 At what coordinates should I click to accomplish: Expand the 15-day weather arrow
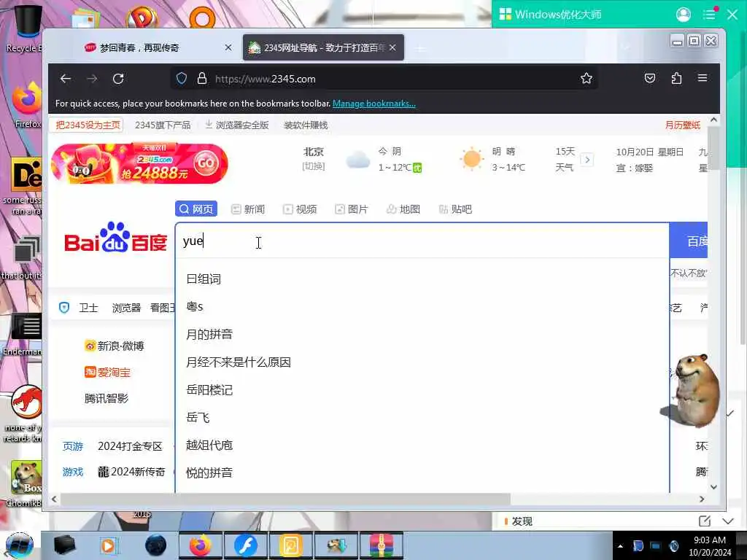(587, 160)
